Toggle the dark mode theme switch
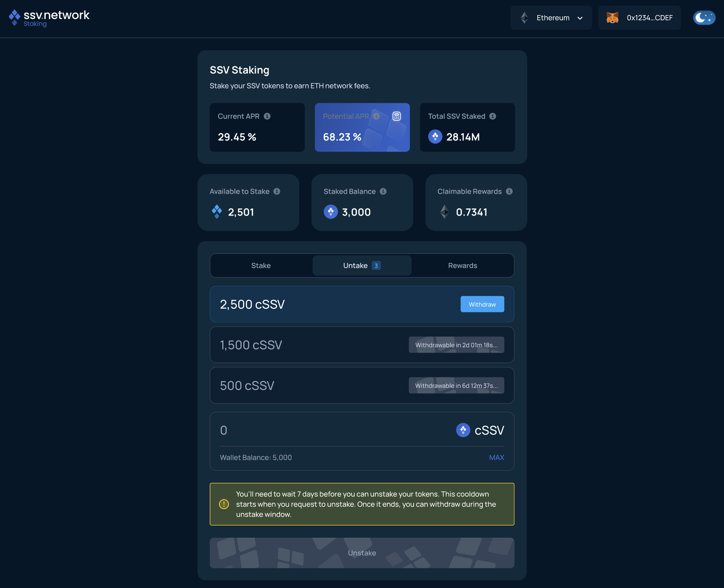 pos(704,18)
